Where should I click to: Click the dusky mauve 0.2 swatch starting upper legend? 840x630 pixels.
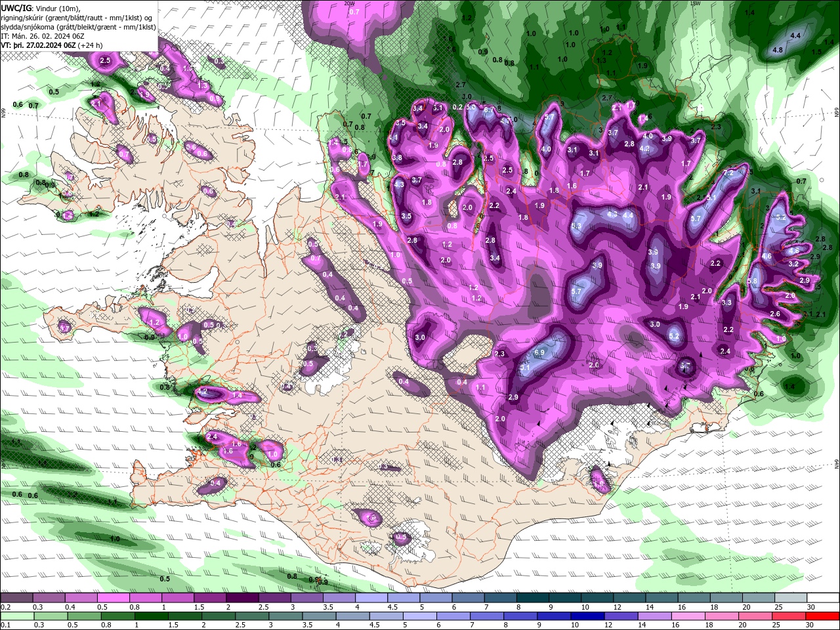point(16,598)
